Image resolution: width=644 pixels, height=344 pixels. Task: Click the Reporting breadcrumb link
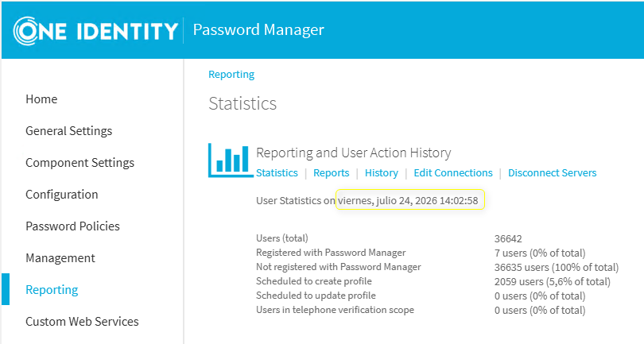click(x=231, y=75)
